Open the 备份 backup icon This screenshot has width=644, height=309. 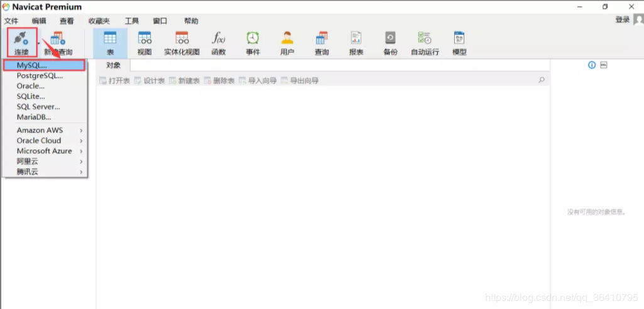390,38
